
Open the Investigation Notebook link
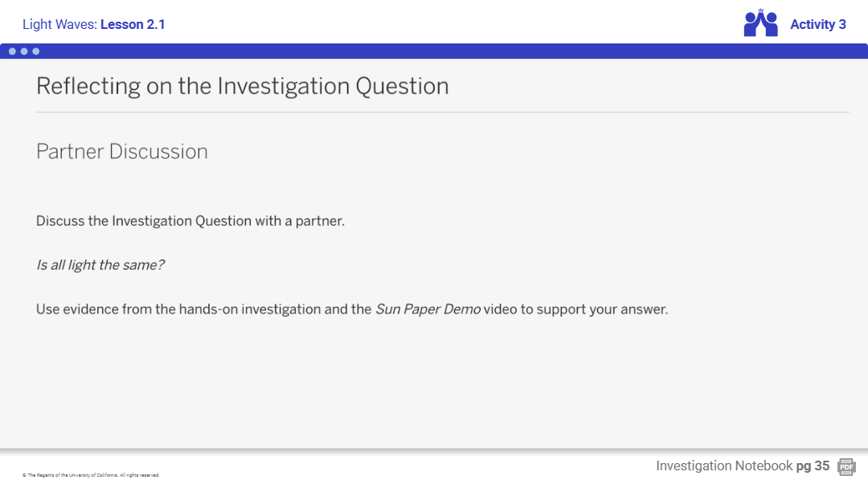pyautogui.click(x=723, y=466)
